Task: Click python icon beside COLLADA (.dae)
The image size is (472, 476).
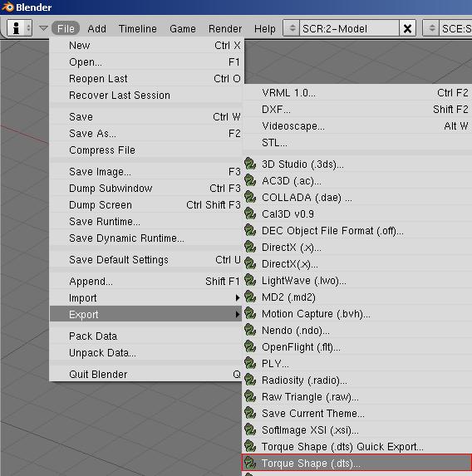Action: point(250,198)
